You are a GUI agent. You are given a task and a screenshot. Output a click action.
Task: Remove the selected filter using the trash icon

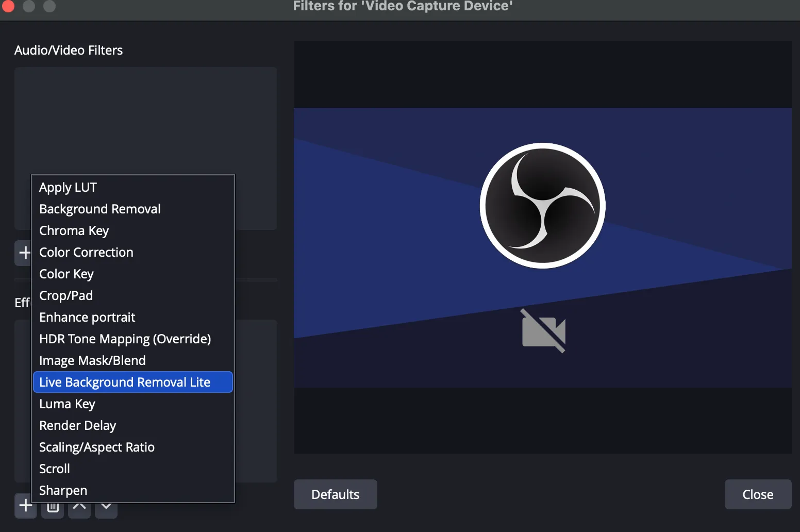pos(52,507)
